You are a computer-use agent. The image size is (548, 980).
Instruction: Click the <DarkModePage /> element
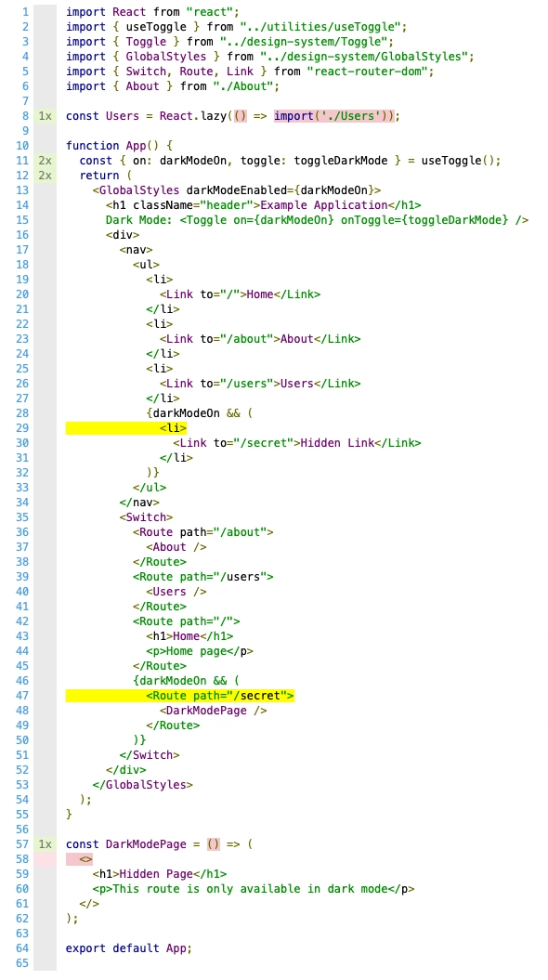[x=213, y=711]
